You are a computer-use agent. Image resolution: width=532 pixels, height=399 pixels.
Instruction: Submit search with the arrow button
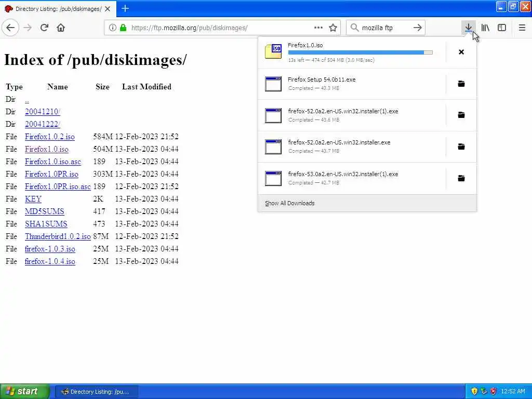(x=418, y=28)
